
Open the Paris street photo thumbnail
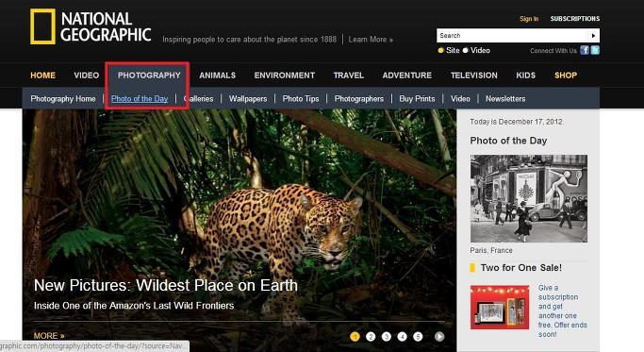pos(529,198)
